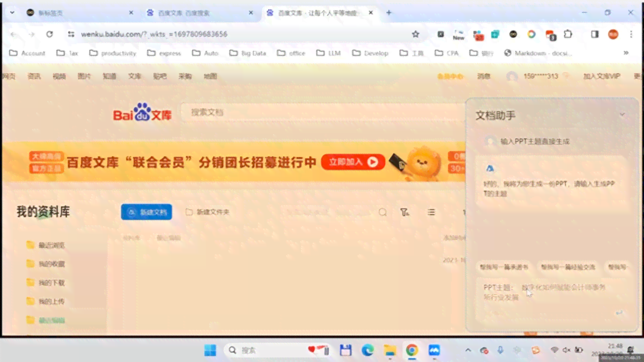Screen dimensions: 644x362
Task: Select 帮我写一篇承诺书 suggestion chip
Action: [504, 267]
